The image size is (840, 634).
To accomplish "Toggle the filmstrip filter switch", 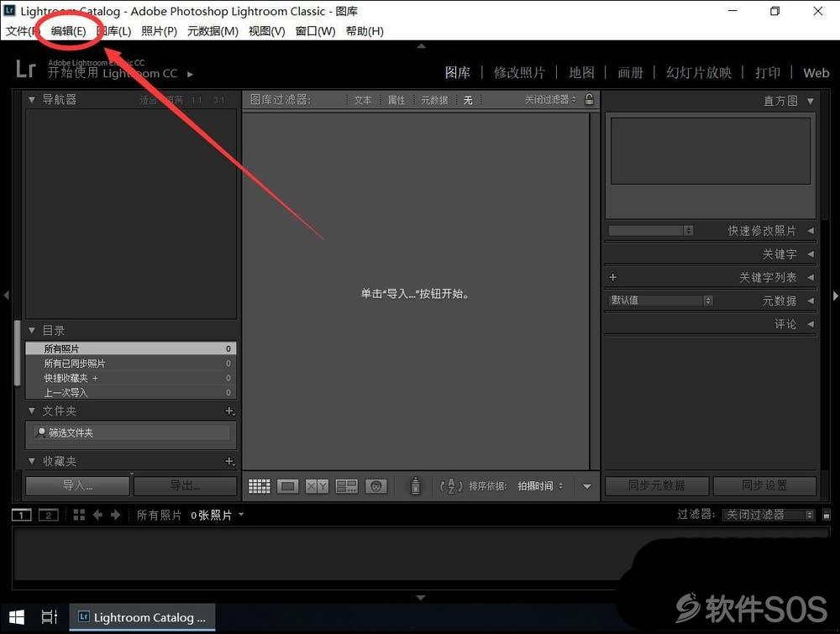I will click(x=826, y=515).
